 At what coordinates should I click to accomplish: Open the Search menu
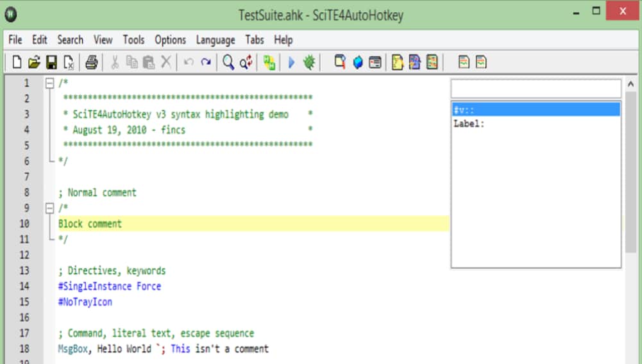pyautogui.click(x=70, y=40)
